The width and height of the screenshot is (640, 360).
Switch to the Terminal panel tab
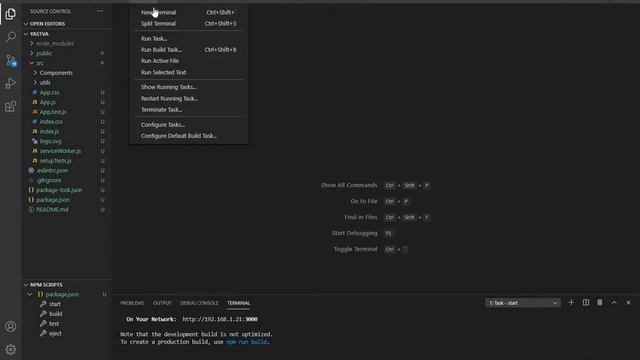click(238, 303)
